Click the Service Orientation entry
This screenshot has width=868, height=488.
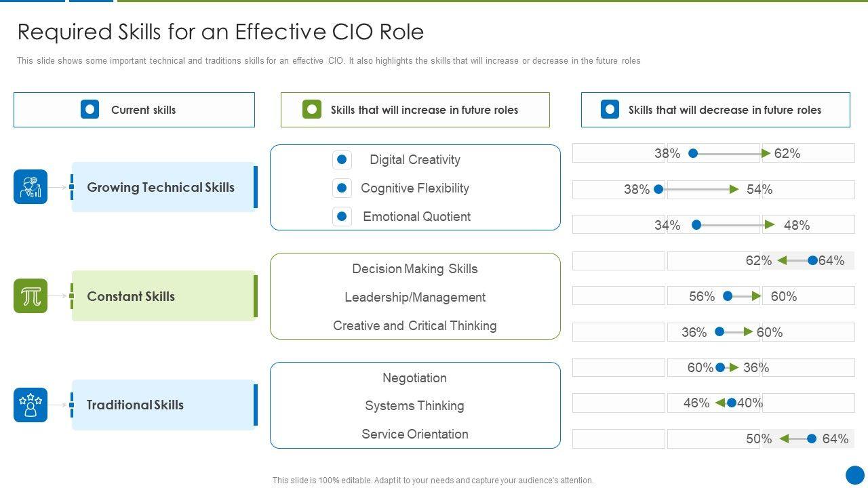pyautogui.click(x=415, y=434)
